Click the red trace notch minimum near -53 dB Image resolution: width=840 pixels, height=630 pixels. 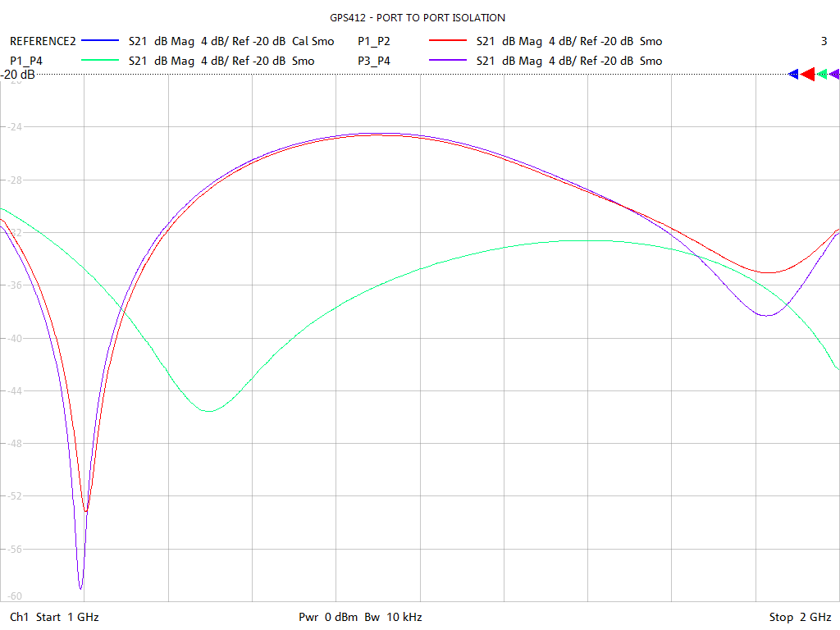pos(85,511)
